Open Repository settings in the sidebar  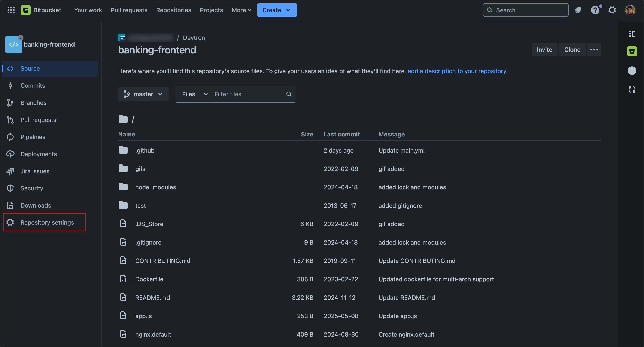point(47,222)
